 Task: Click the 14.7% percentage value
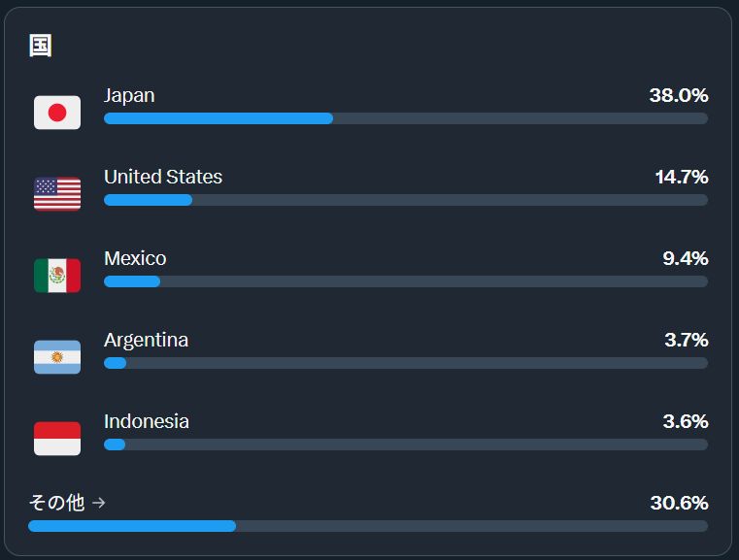tap(681, 177)
